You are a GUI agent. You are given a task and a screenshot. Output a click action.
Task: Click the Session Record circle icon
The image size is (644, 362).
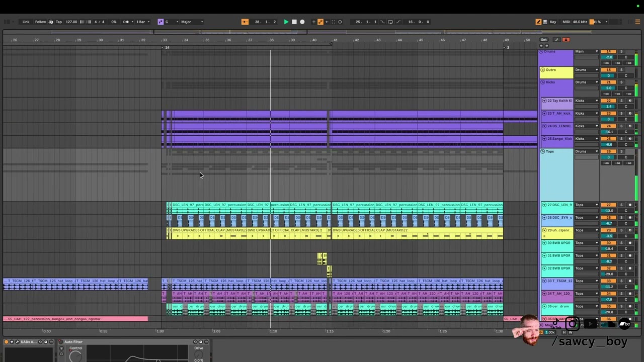[340, 22]
